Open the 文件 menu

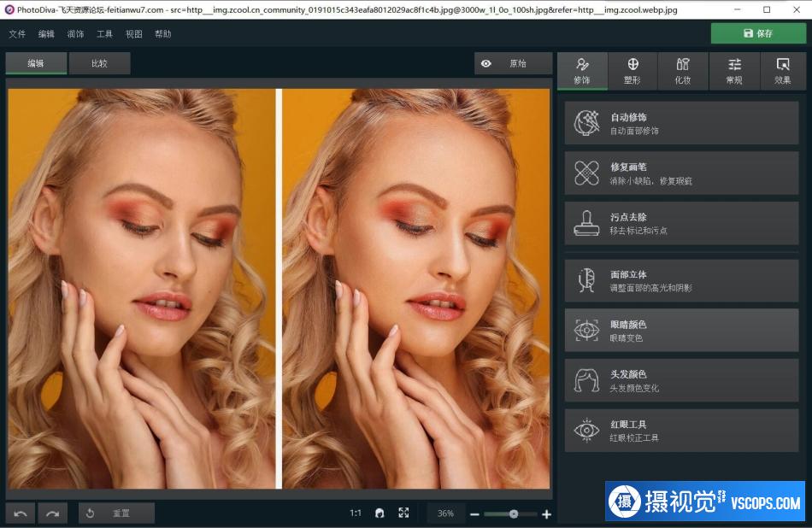(17, 34)
